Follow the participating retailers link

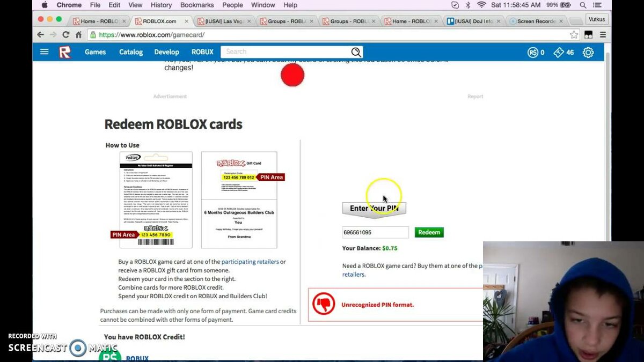pyautogui.click(x=250, y=262)
